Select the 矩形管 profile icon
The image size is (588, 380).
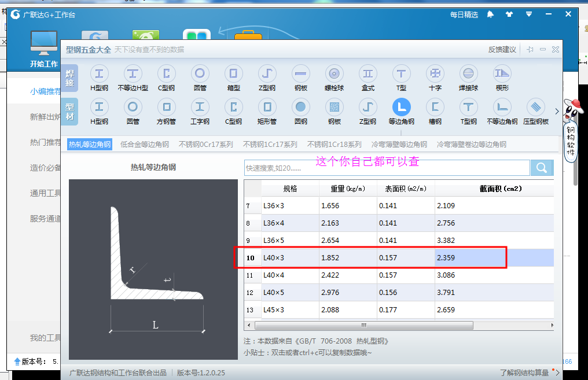click(x=267, y=107)
